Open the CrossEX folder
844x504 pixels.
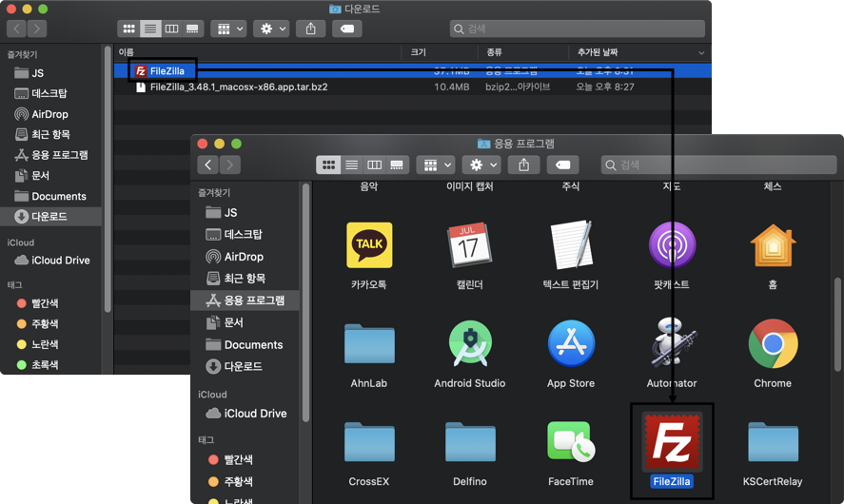[x=369, y=443]
